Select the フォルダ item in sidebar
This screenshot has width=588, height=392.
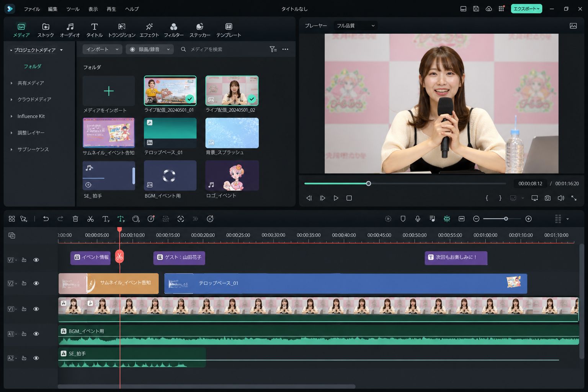click(33, 67)
